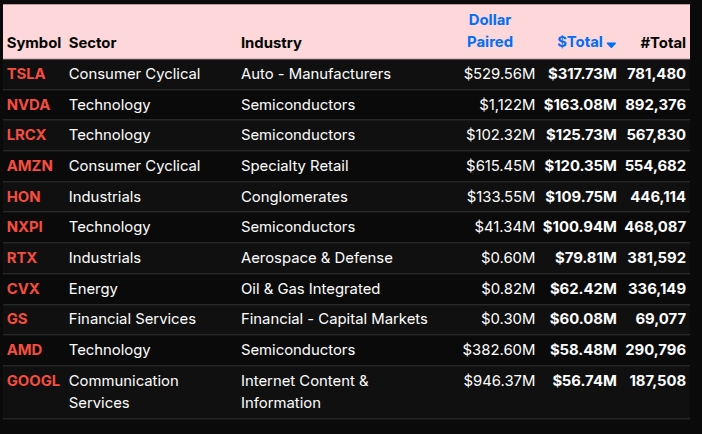Select the LRCX symbol
Viewport: 702px width, 434px height.
[27, 135]
